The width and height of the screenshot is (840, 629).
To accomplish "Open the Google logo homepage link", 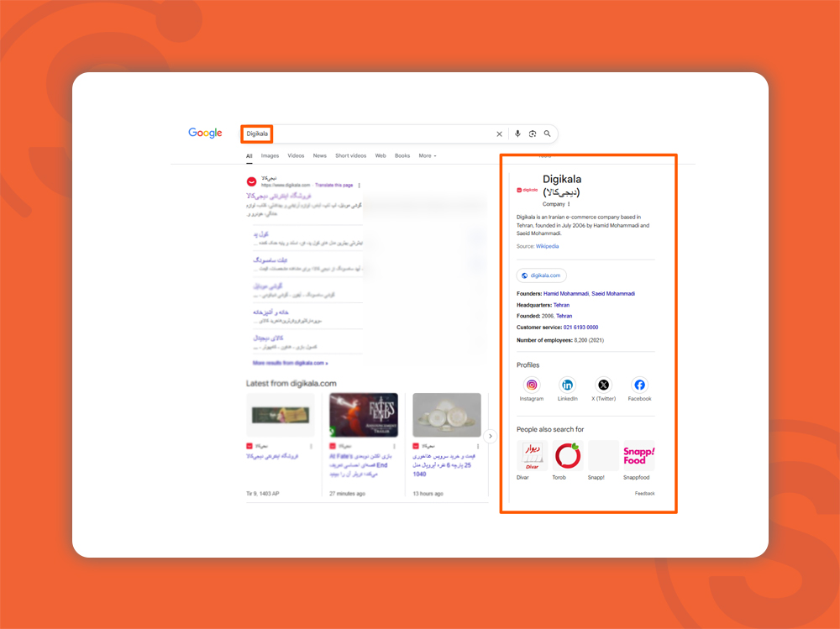I will pyautogui.click(x=205, y=133).
